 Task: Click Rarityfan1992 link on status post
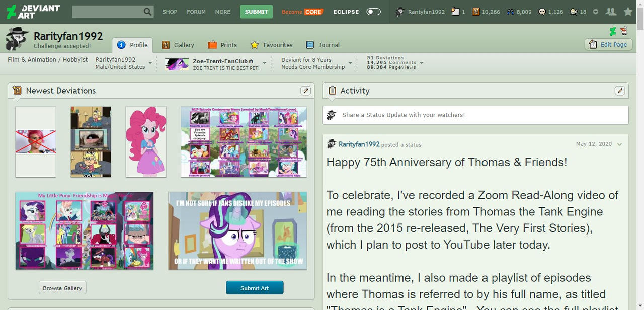click(x=359, y=144)
